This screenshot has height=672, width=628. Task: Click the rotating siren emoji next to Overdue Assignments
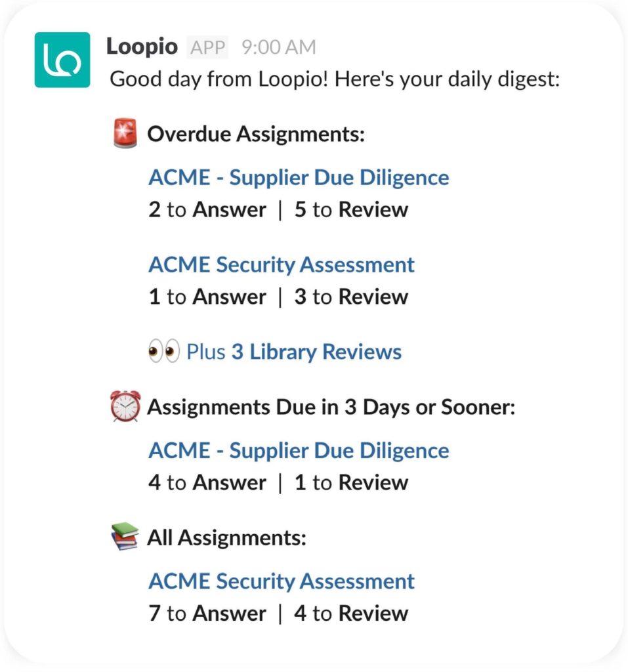coord(127,133)
